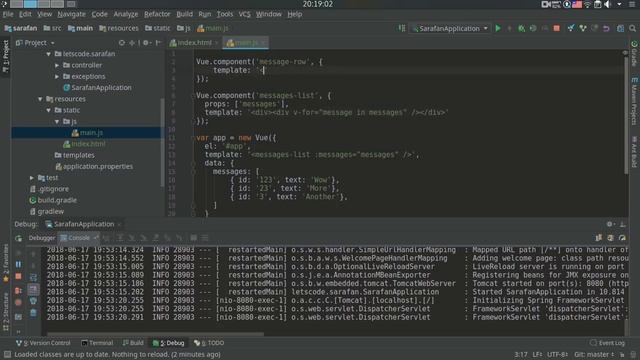Open the 1: Project side tab
The height and width of the screenshot is (360, 640).
point(5,56)
